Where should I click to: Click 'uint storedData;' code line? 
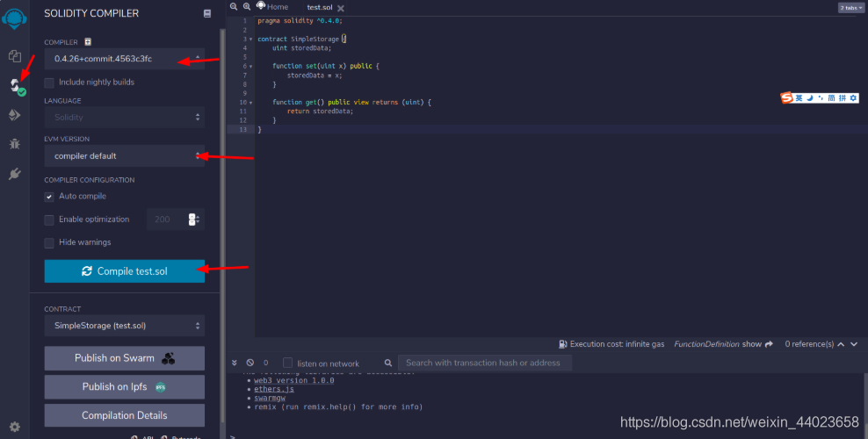301,48
